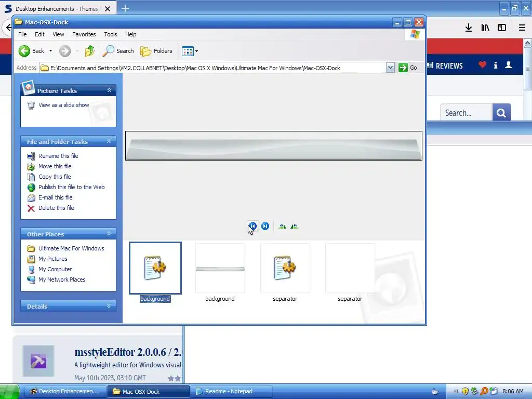This screenshot has width=532, height=399.
Task: Click the blue magnifier search button on webpage
Action: [501, 112]
